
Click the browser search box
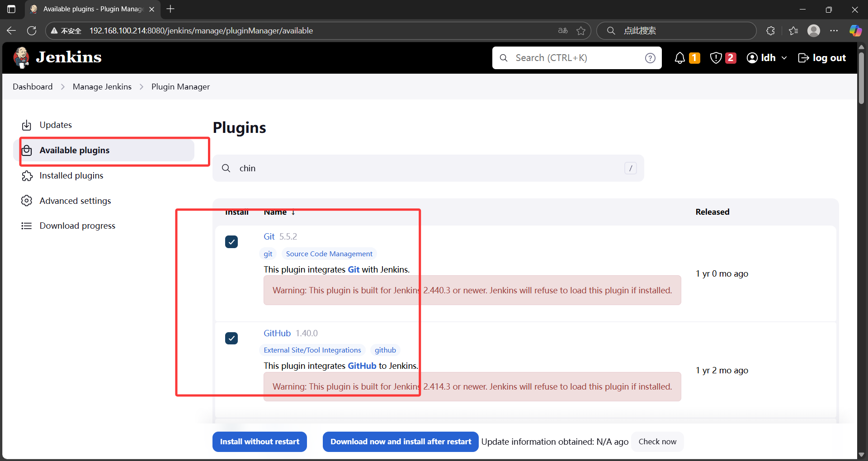point(676,31)
